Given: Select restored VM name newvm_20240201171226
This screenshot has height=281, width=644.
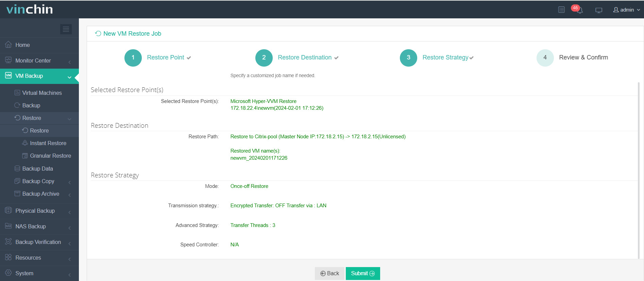Looking at the screenshot, I should (259, 158).
